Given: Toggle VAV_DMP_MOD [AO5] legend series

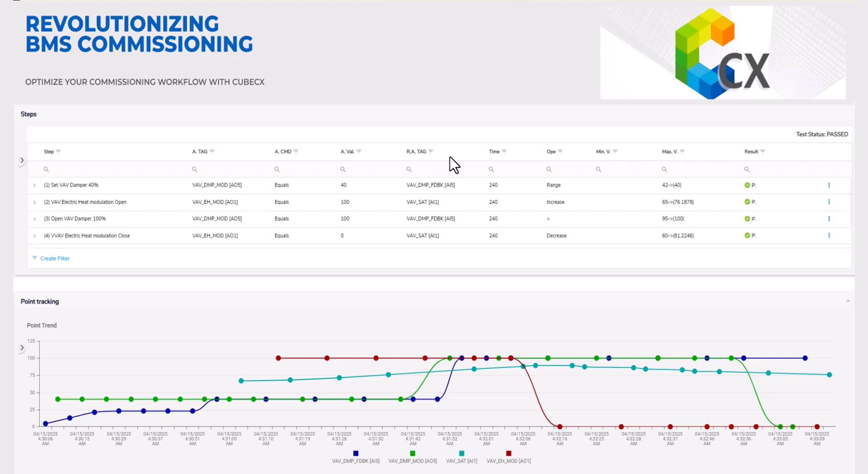Looking at the screenshot, I should coord(412,457).
